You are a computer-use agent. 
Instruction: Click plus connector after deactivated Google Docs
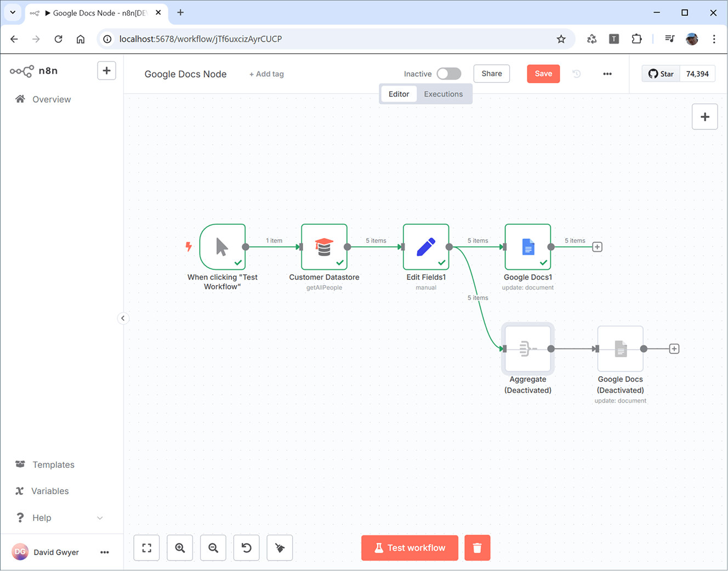click(x=674, y=349)
